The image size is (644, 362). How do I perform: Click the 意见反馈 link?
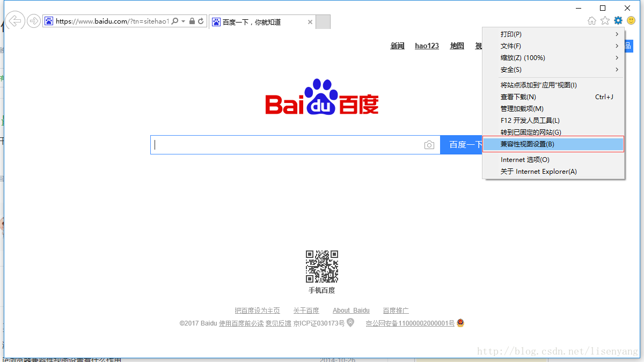click(x=279, y=323)
